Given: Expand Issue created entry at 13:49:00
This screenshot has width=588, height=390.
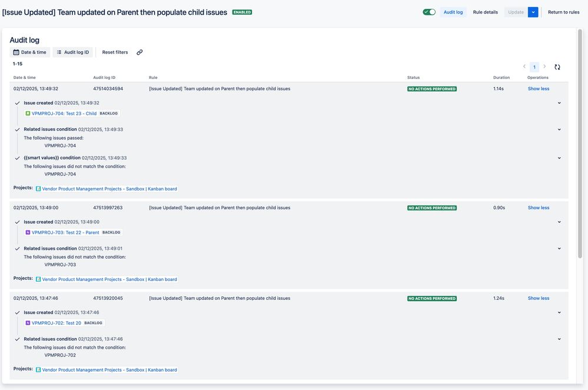Looking at the screenshot, I should click(x=559, y=222).
